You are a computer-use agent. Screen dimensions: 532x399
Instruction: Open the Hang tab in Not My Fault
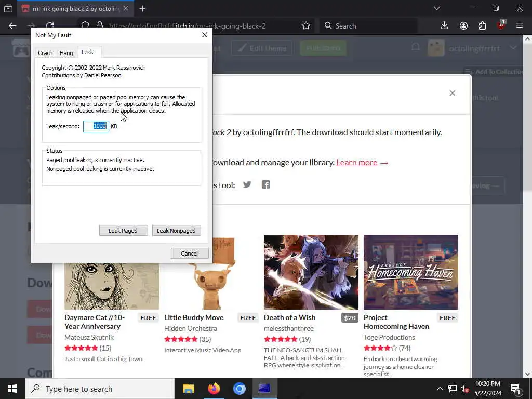coord(66,53)
